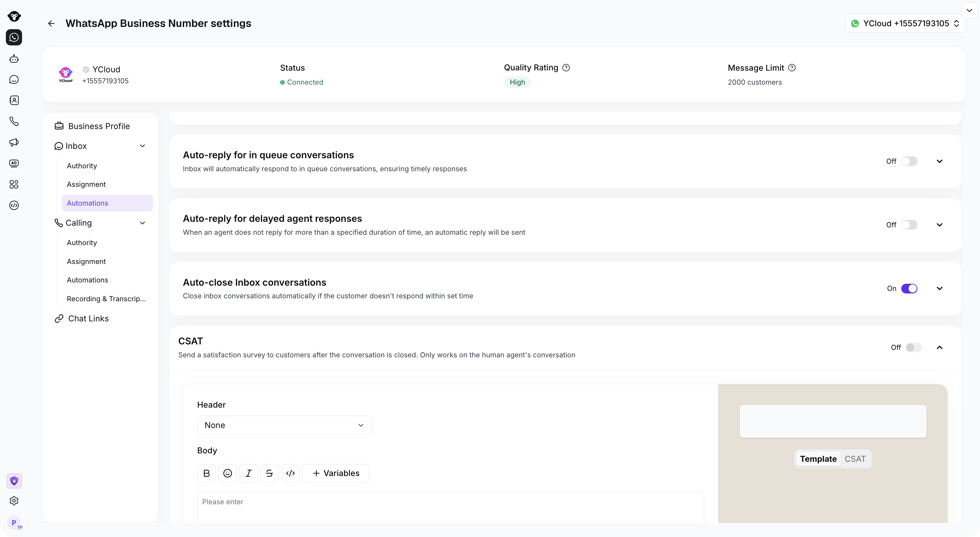
Task: Switch preview to the CSAT tab
Action: click(855, 459)
